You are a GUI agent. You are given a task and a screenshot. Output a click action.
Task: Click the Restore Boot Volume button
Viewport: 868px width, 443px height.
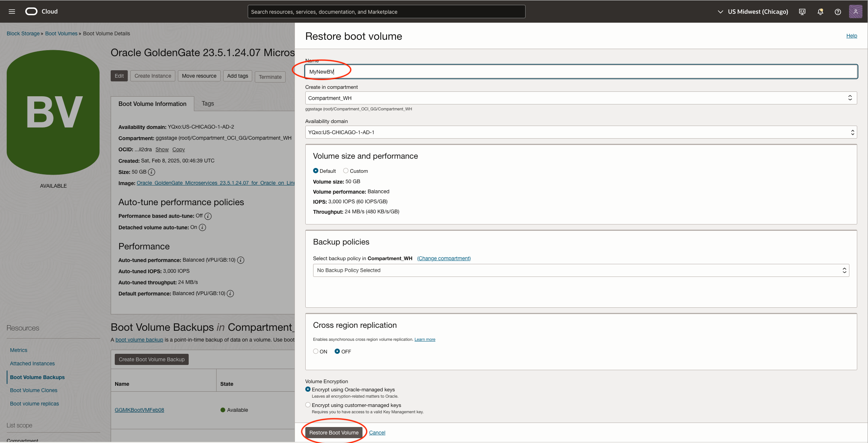click(334, 432)
